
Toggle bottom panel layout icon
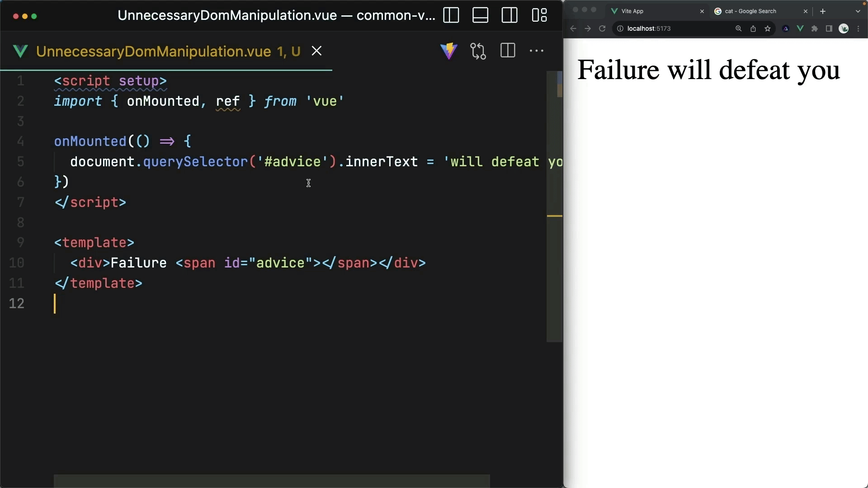click(480, 15)
